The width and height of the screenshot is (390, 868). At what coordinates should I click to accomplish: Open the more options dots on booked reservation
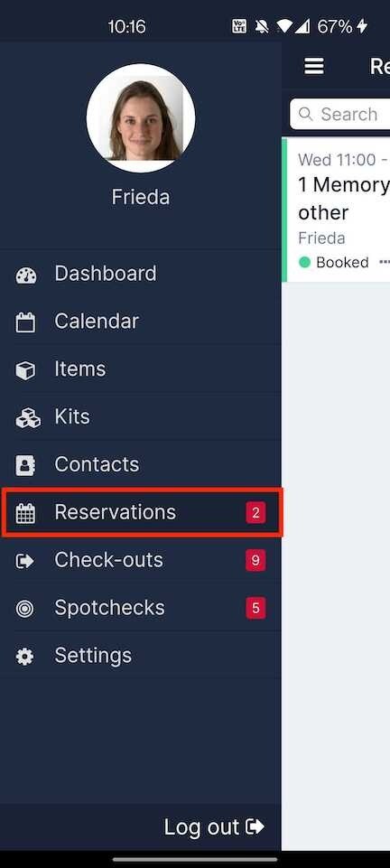(385, 262)
